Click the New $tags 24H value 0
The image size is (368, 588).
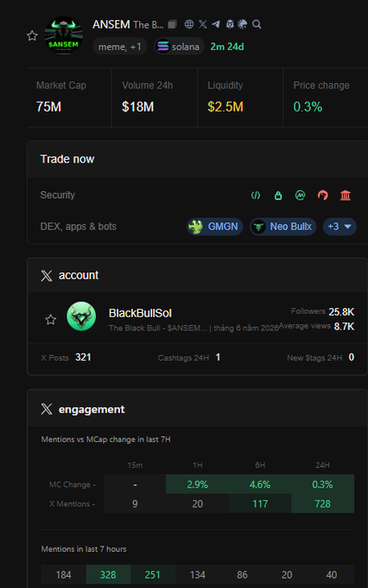click(x=352, y=357)
